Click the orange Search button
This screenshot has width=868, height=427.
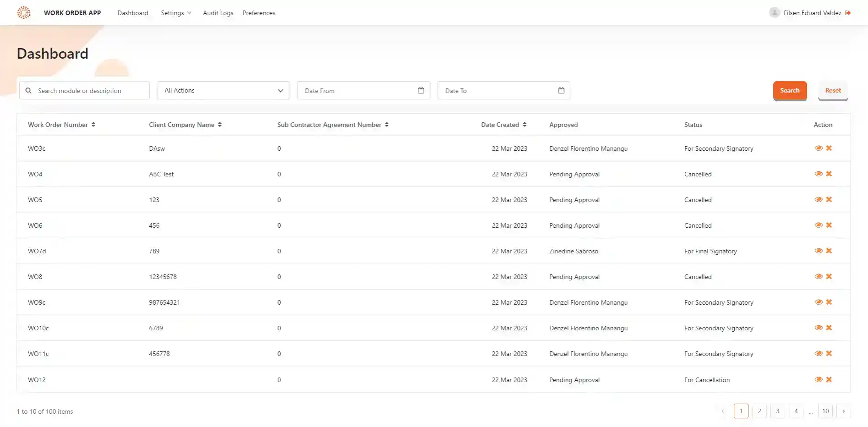(x=790, y=90)
